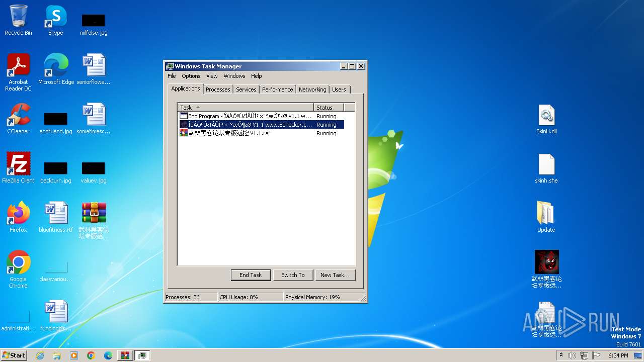Select the V1.1.rar task row

pyautogui.click(x=262, y=133)
